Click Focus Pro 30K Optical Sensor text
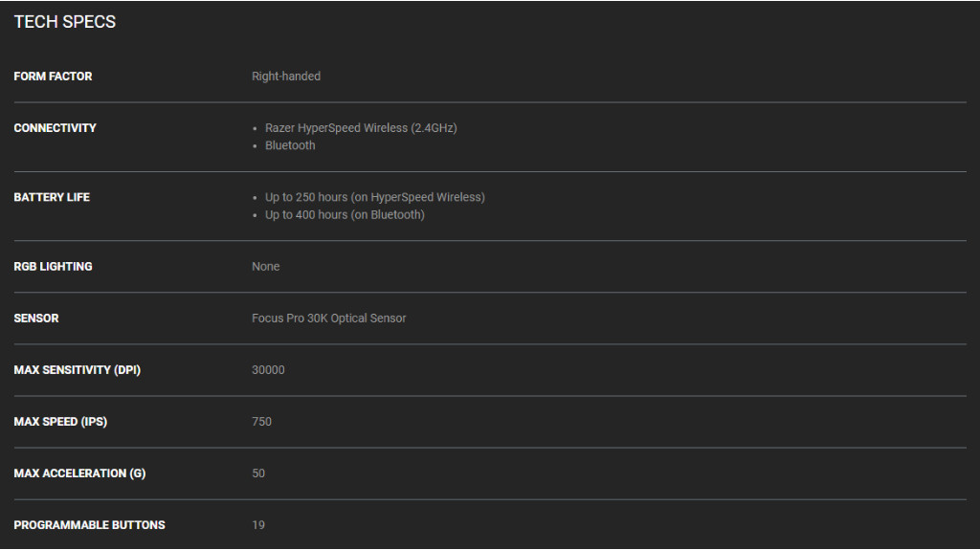 pos(329,319)
